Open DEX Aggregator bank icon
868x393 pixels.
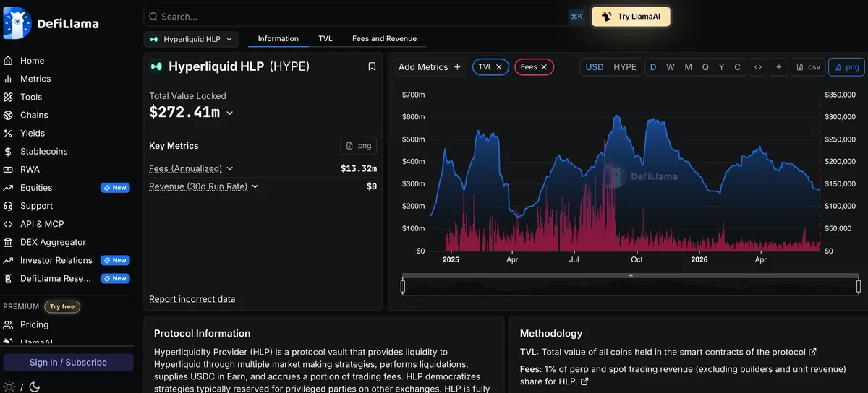tap(9, 242)
